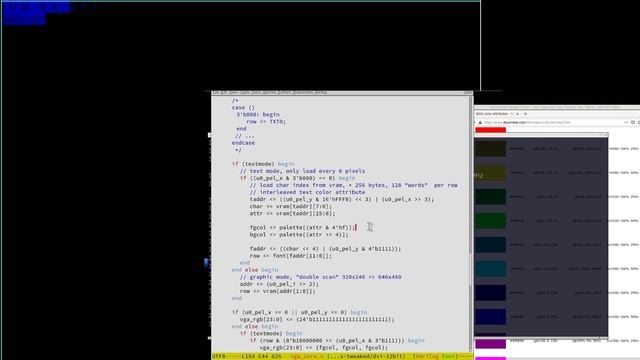Click the very dark green swatch
640x360 pixels.
coord(490,197)
